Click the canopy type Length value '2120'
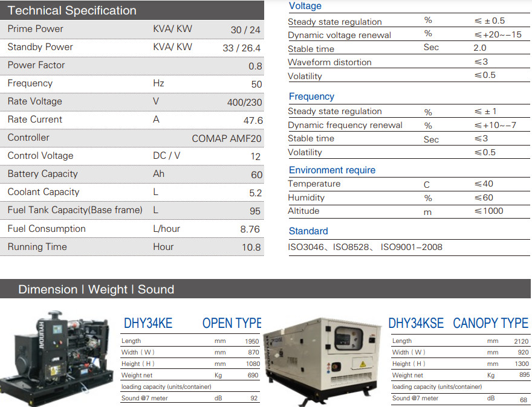Image resolution: width=532 pixels, height=407 pixels. pyautogui.click(x=522, y=341)
